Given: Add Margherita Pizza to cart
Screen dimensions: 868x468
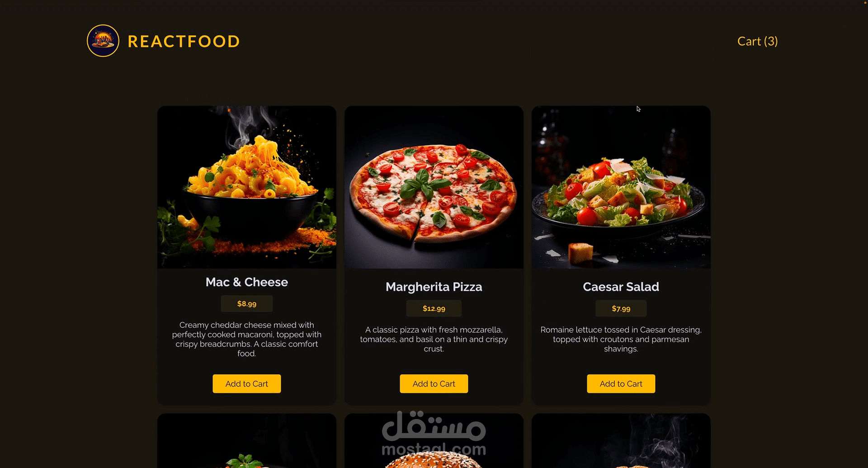Looking at the screenshot, I should point(434,383).
